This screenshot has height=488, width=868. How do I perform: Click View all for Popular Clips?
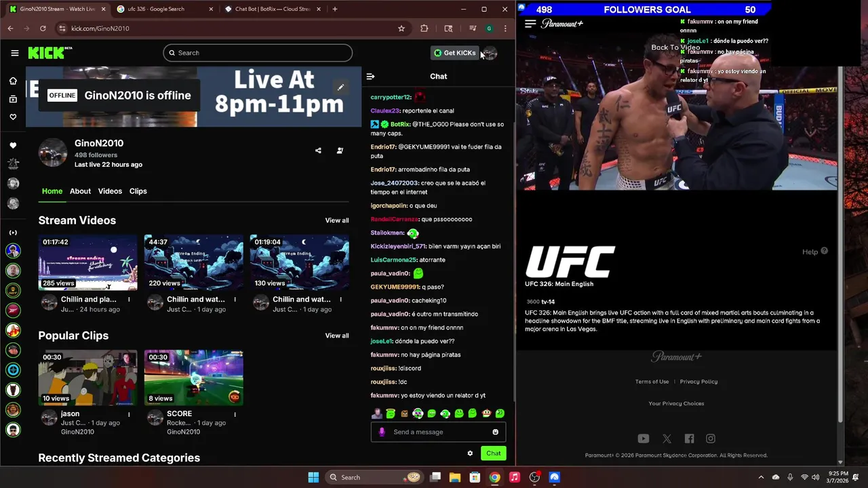point(337,335)
